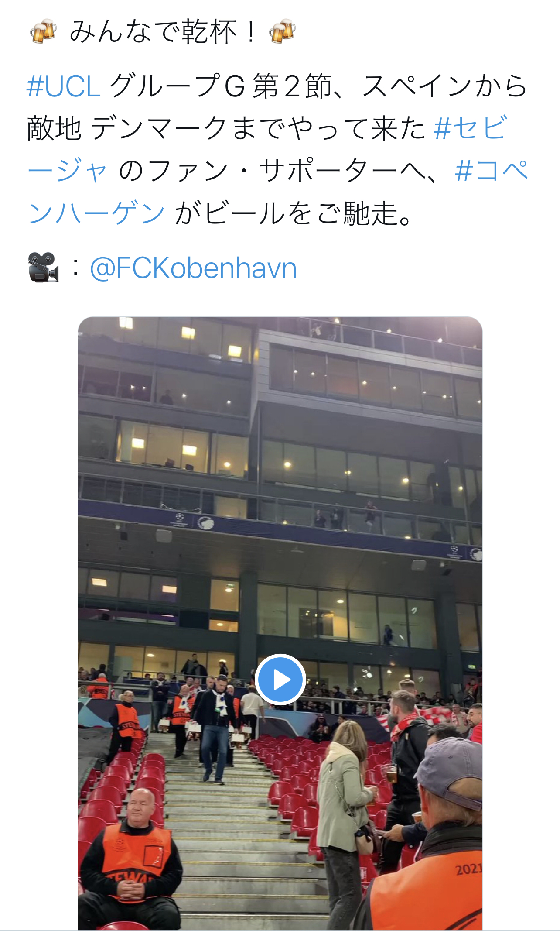Tap the のファン・サポーターへ text
Image resolution: width=560 pixels, height=941 pixels.
point(278,171)
